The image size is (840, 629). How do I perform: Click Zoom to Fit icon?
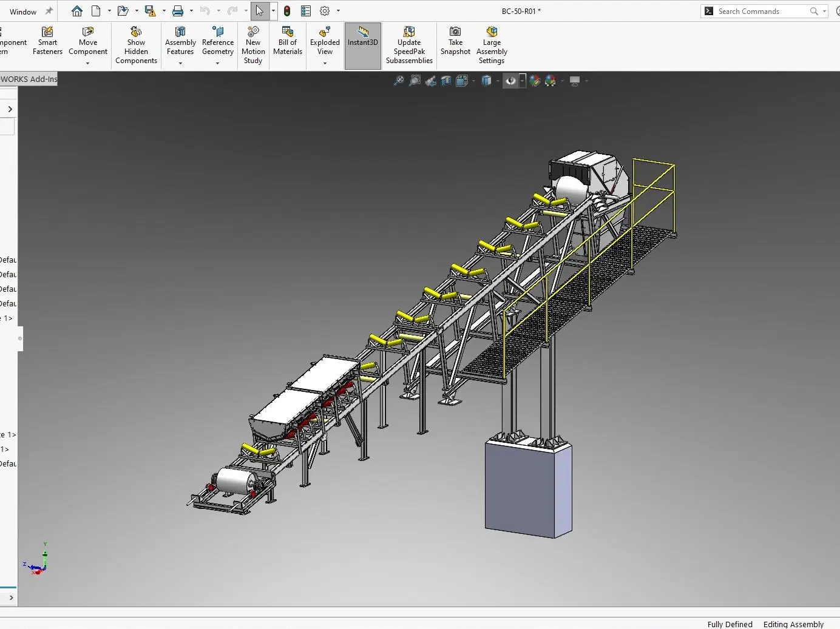(399, 81)
